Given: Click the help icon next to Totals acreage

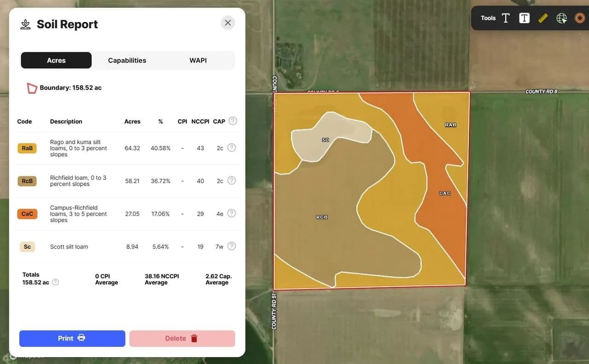Looking at the screenshot, I should coord(56,282).
